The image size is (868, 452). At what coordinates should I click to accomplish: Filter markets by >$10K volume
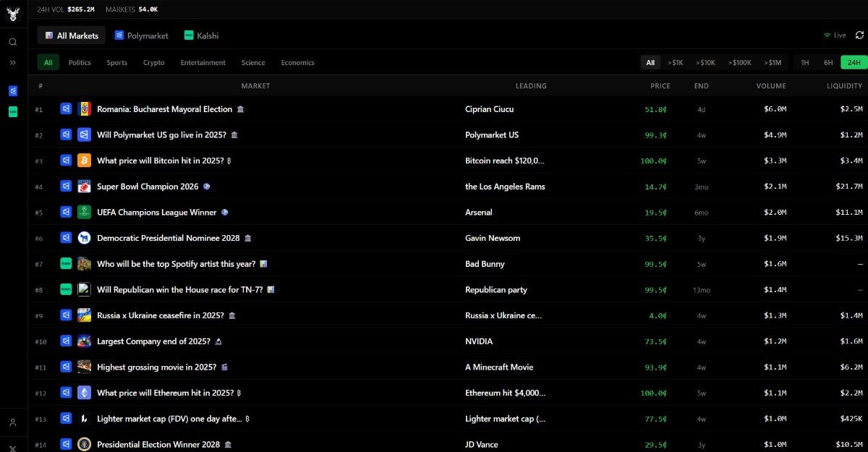click(x=705, y=63)
